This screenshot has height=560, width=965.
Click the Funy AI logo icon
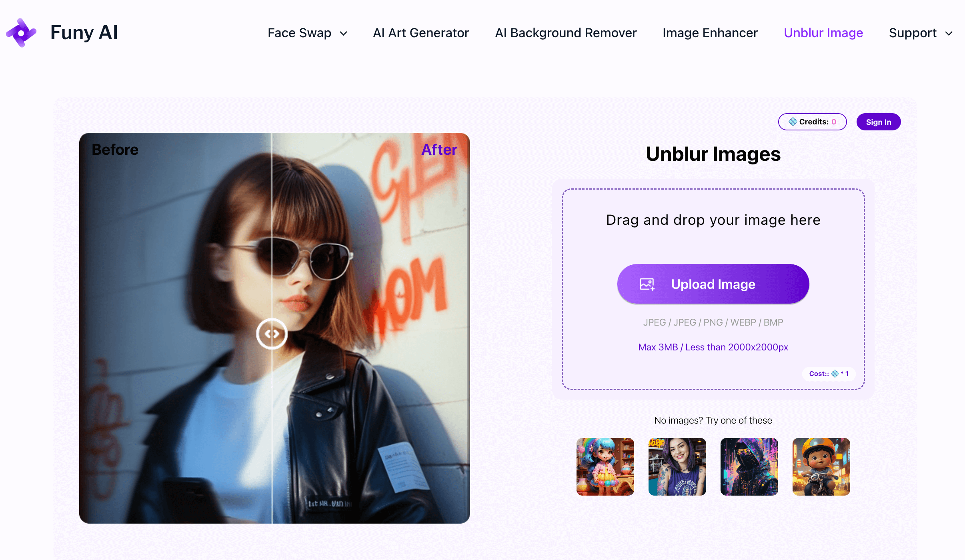(21, 33)
